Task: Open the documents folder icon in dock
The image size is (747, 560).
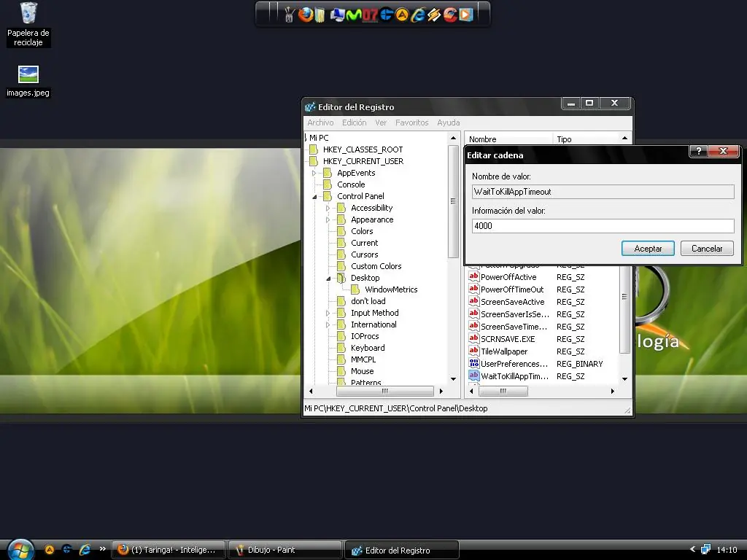Action: tap(320, 15)
